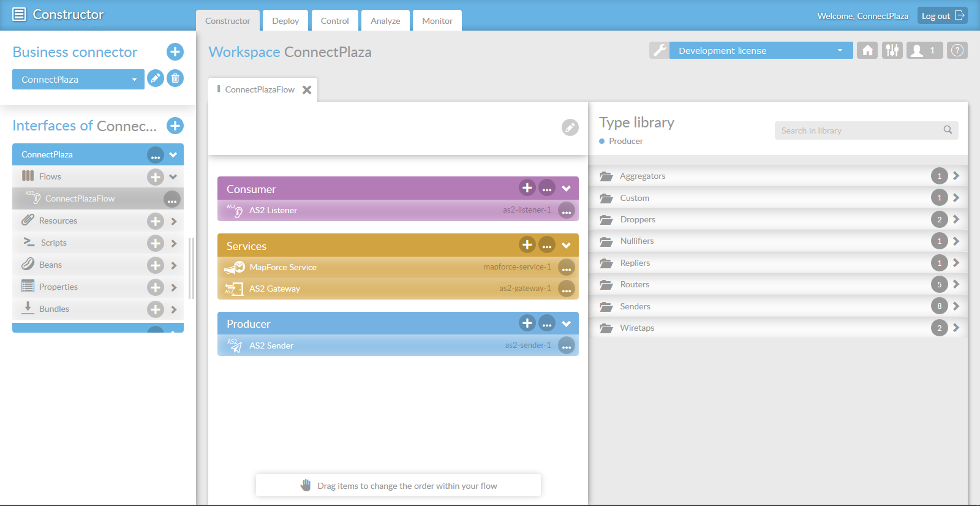Click the Constructor menu icon in header
The image size is (980, 506).
pyautogui.click(x=20, y=14)
